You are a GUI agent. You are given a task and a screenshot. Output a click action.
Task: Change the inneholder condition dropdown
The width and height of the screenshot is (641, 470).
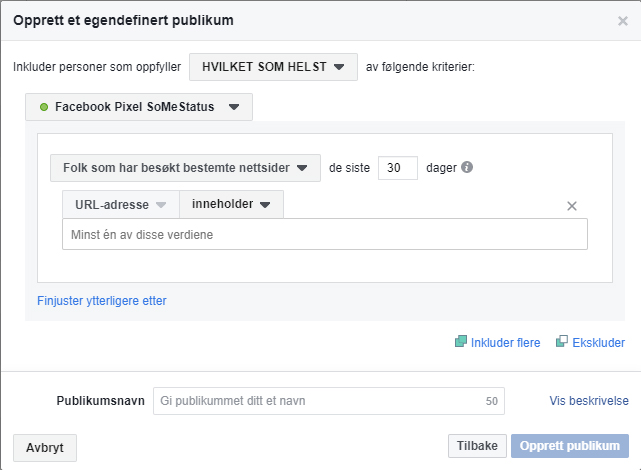coord(231,204)
